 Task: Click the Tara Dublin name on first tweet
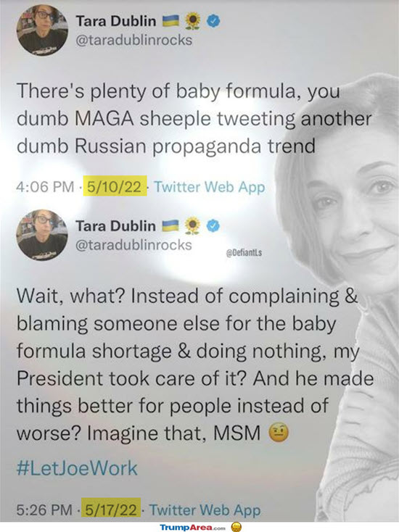[x=116, y=21]
